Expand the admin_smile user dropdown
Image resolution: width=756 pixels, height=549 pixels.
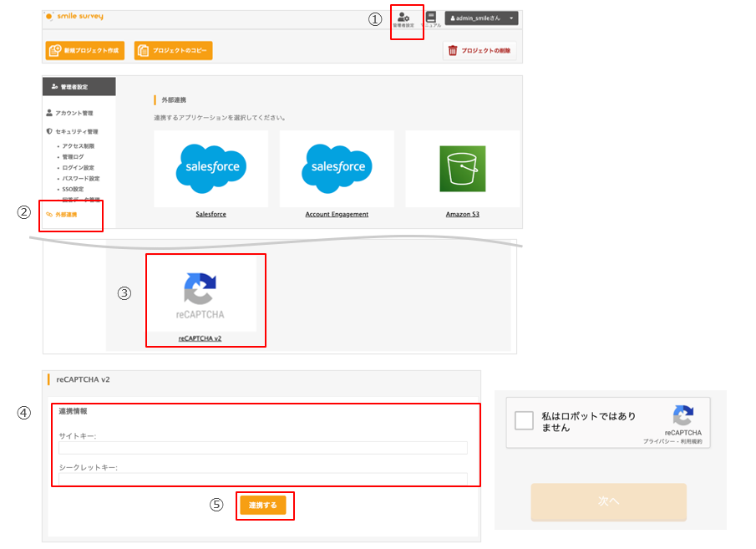(481, 18)
